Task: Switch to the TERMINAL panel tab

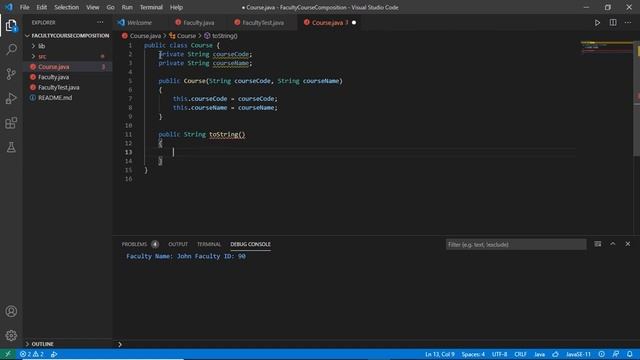Action: point(209,244)
